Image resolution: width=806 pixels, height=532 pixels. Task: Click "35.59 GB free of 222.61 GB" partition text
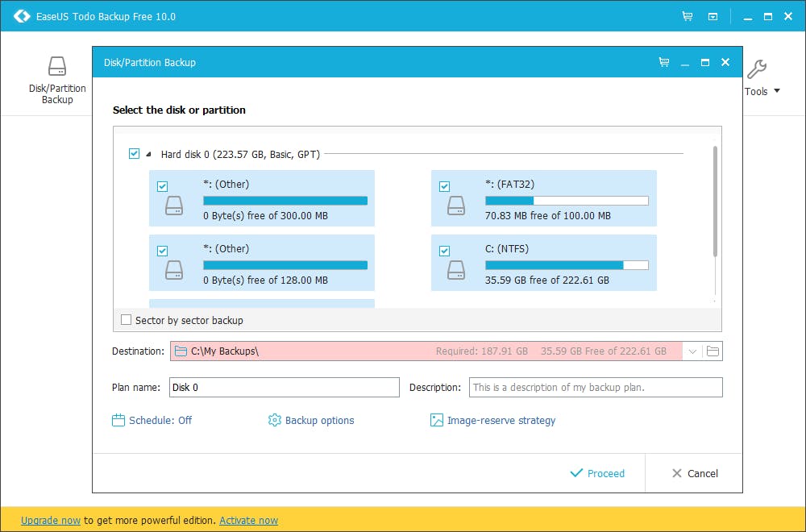coord(547,281)
